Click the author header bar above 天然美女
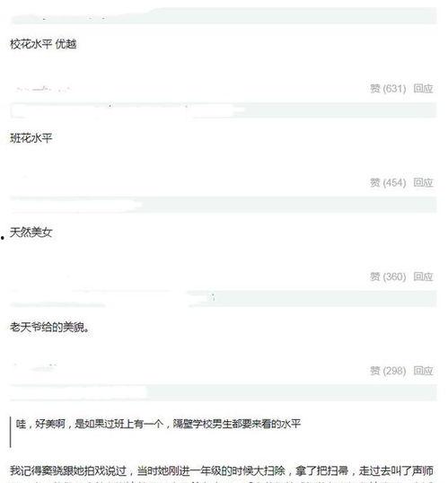Image resolution: width=448 pixels, height=483 pixels. click(224, 205)
